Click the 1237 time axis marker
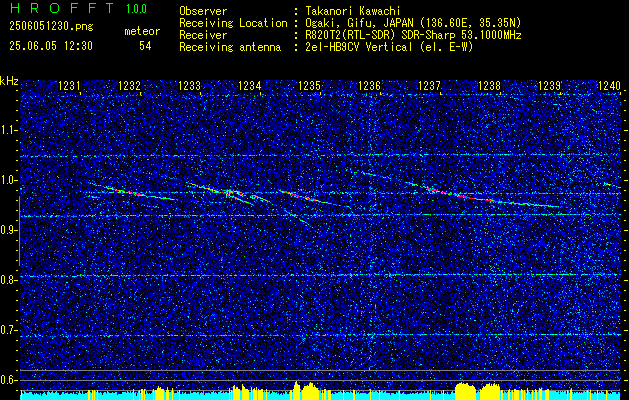Screen dimensions: 629x400 429,86
